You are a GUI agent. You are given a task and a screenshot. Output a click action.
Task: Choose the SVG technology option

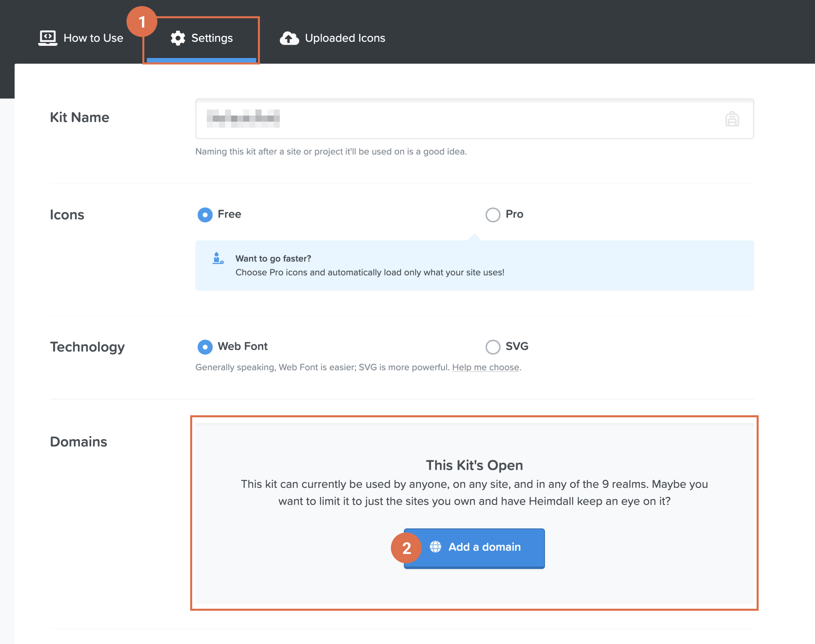(x=493, y=347)
